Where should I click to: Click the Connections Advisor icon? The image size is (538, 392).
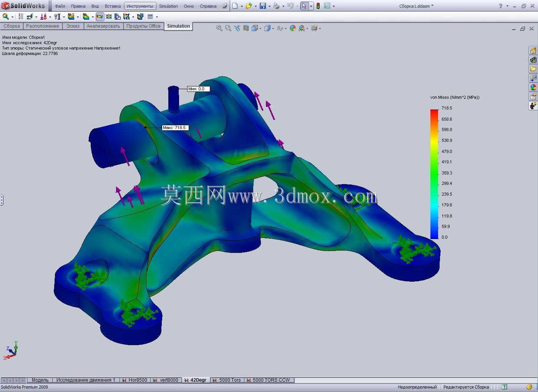point(57,17)
